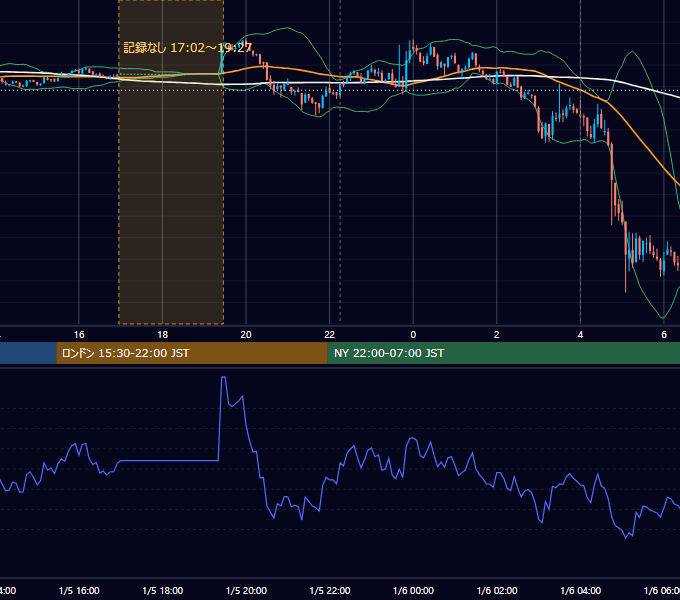
Task: Click the 2 hour tick on the price chart axis
Action: (497, 335)
